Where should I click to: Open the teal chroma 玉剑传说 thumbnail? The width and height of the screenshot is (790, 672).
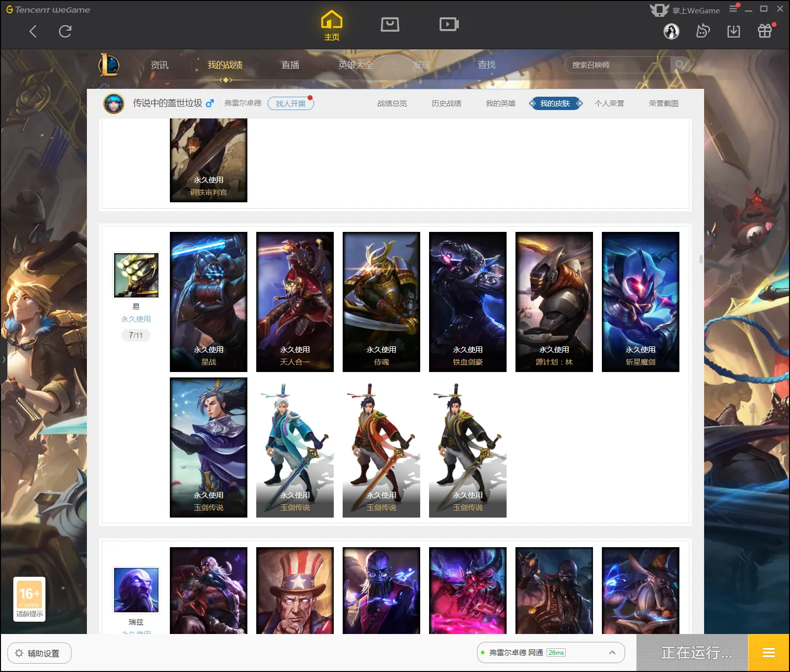(295, 448)
